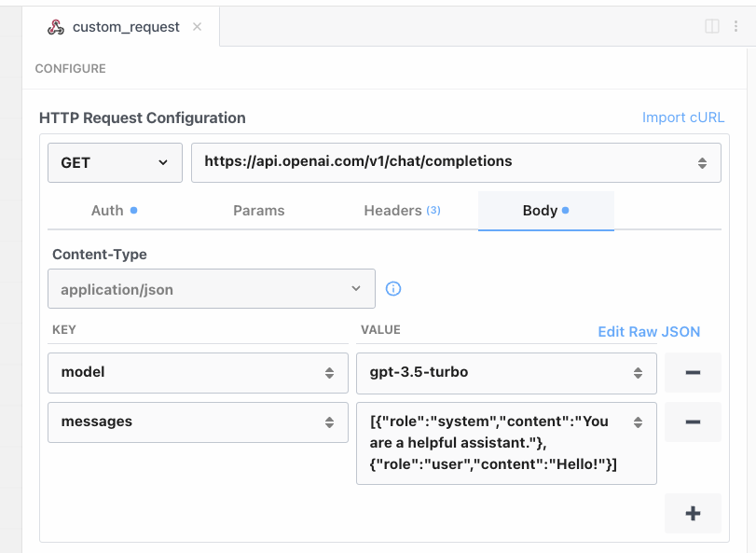756x553 pixels.
Task: Click the webhook icon on custom_request tab
Action: coord(55,27)
